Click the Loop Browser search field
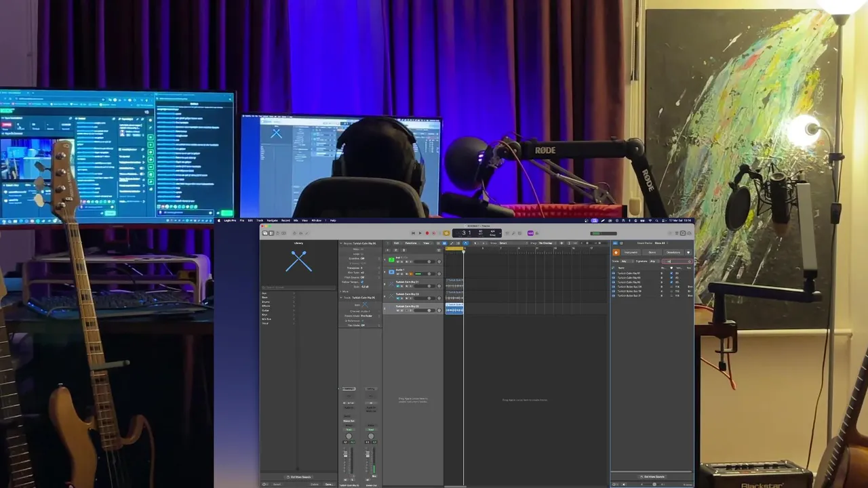This screenshot has width=868, height=488. click(x=677, y=261)
